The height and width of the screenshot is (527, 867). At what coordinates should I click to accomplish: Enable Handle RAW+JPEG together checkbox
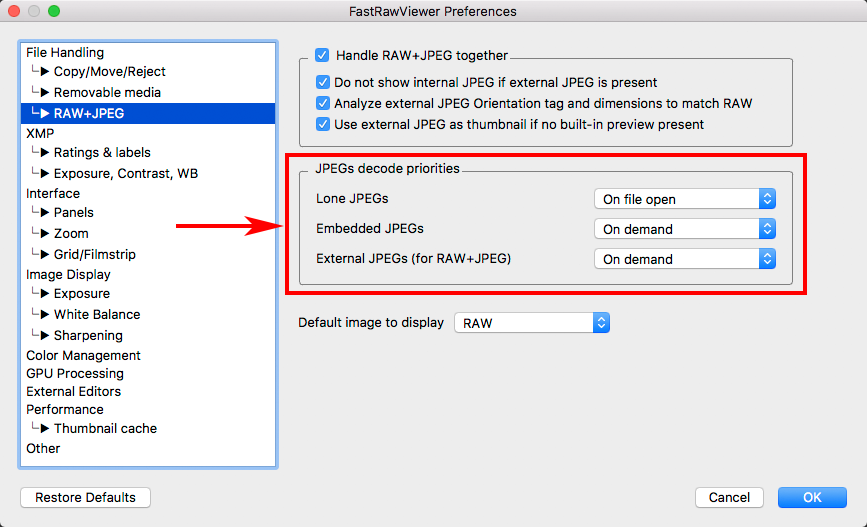click(x=322, y=56)
